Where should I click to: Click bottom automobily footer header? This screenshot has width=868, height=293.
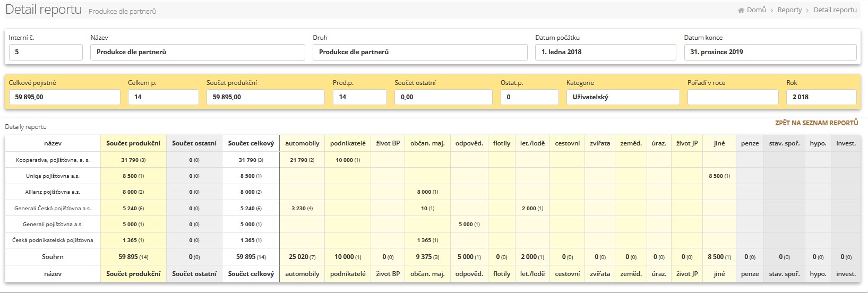(x=302, y=274)
